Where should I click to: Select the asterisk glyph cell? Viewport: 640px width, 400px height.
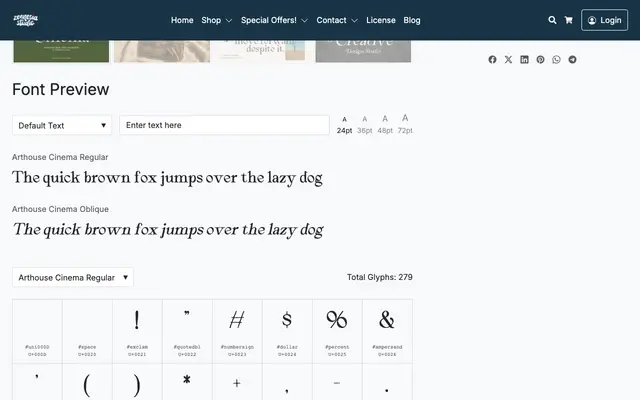pos(187,382)
